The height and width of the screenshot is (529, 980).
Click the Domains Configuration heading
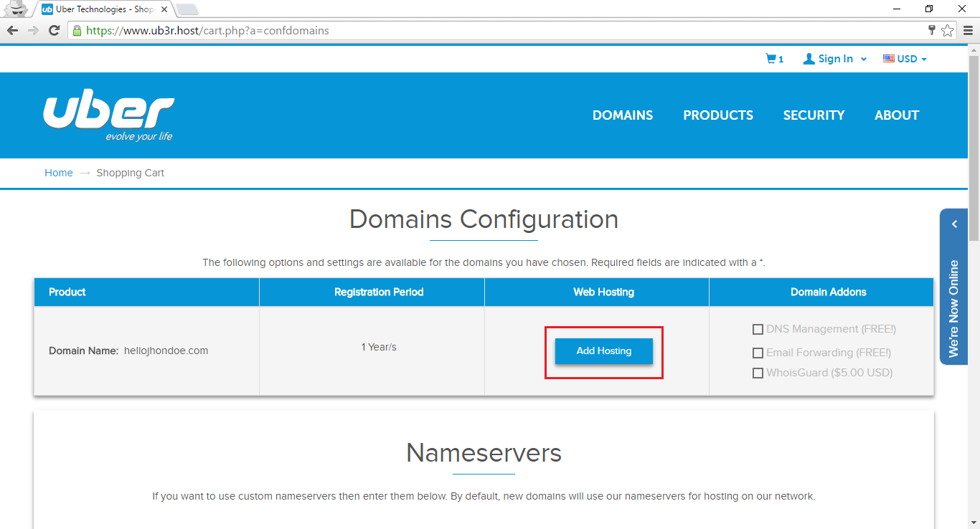[x=484, y=219]
